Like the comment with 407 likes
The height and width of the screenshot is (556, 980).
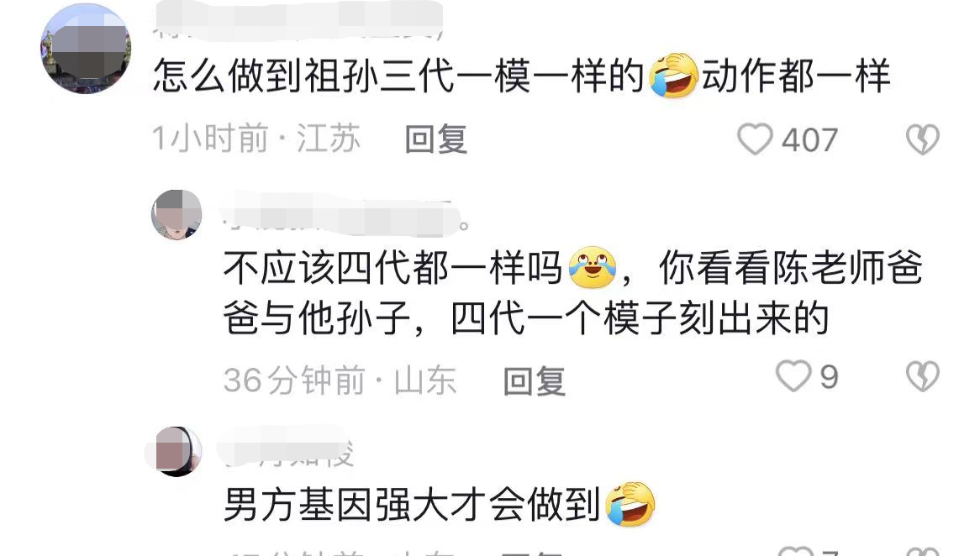click(x=755, y=139)
